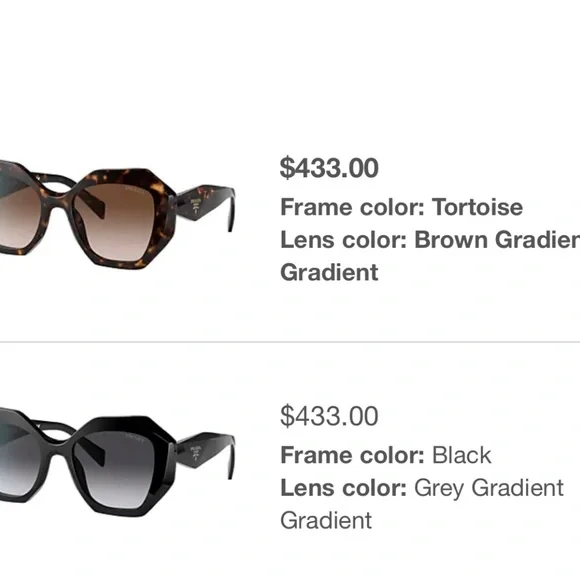Click the word Black in frame color
The height and width of the screenshot is (580, 580).
[x=462, y=455]
